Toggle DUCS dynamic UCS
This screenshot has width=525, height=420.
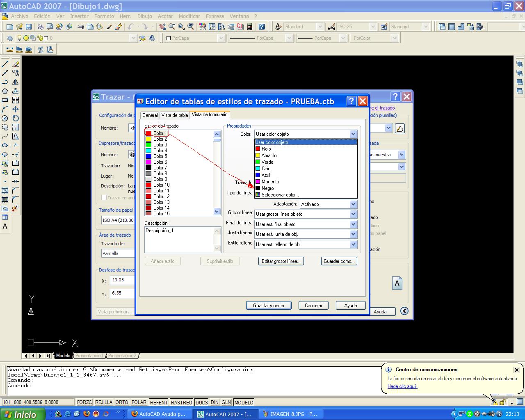[x=201, y=402]
